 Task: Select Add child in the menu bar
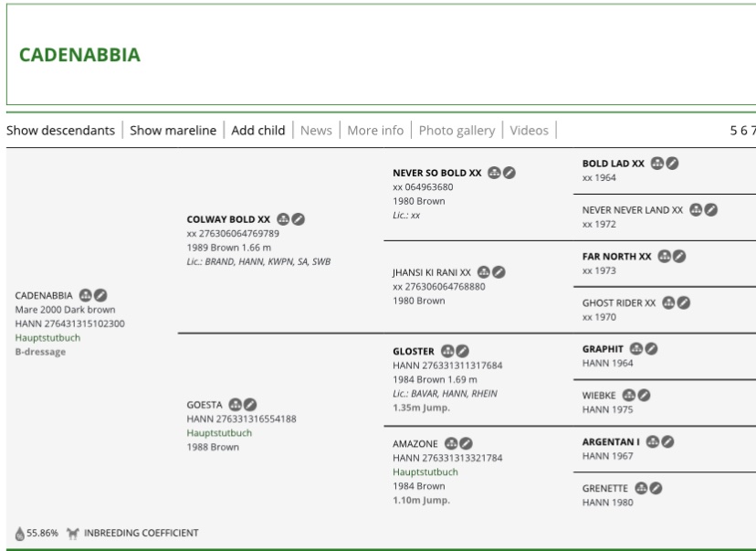tap(257, 130)
